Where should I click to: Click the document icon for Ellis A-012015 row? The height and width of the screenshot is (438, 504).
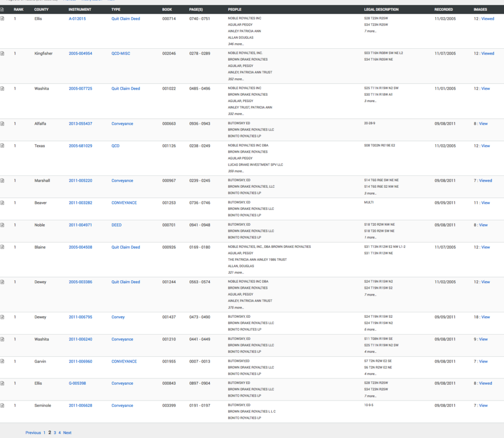pos(2,19)
